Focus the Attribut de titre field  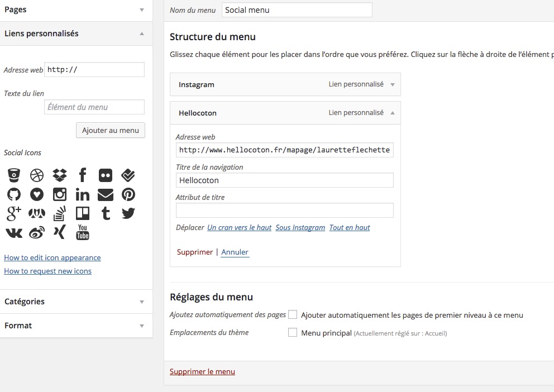(x=285, y=211)
